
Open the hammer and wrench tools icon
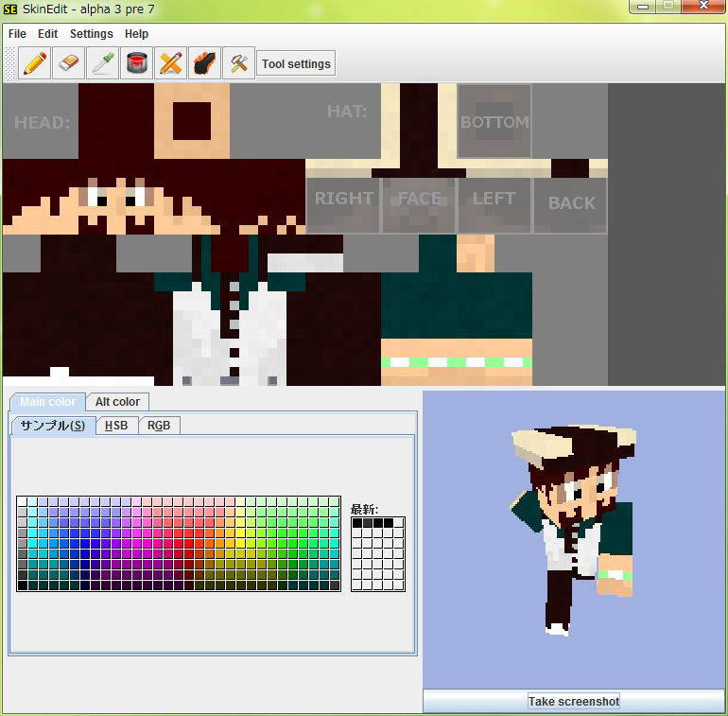point(238,63)
